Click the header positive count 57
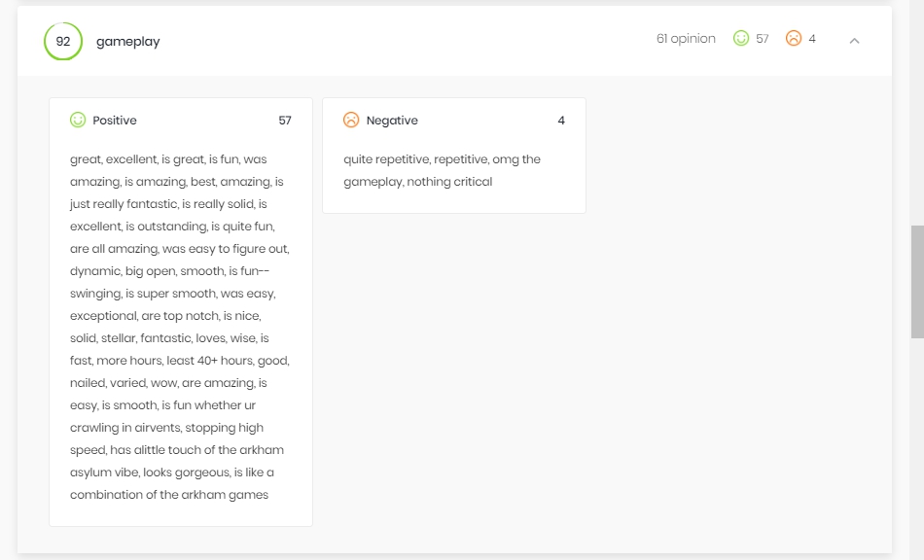Screen dimensions: 924x560 pyautogui.click(x=763, y=39)
